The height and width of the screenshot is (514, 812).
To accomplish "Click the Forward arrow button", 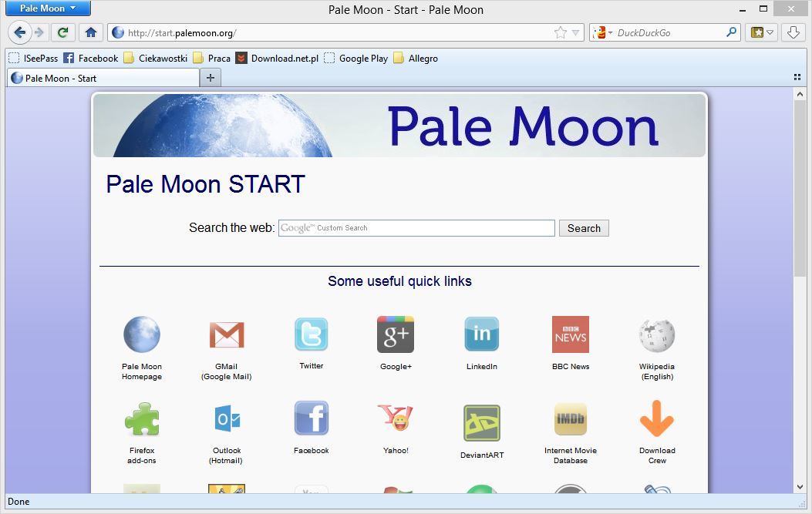I will tap(39, 32).
